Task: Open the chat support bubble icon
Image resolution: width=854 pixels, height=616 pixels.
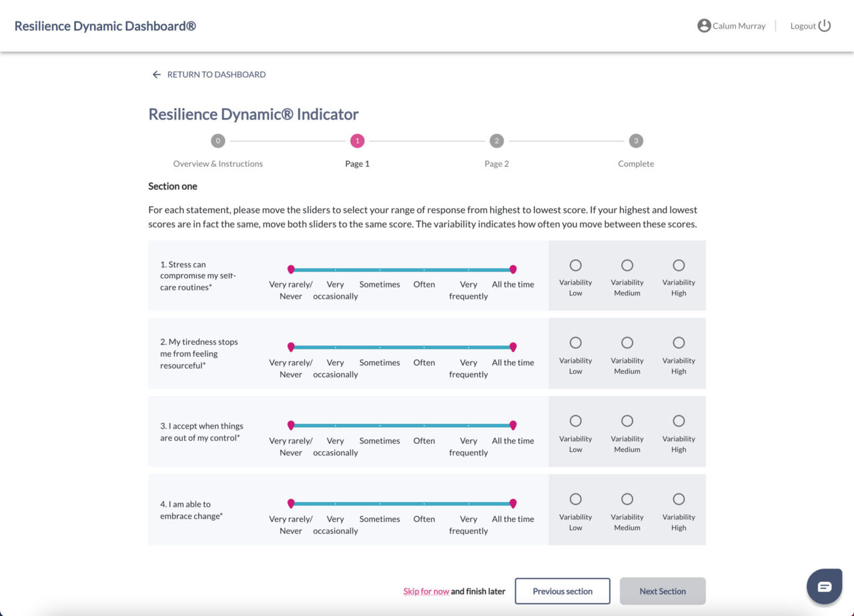Action: click(825, 586)
